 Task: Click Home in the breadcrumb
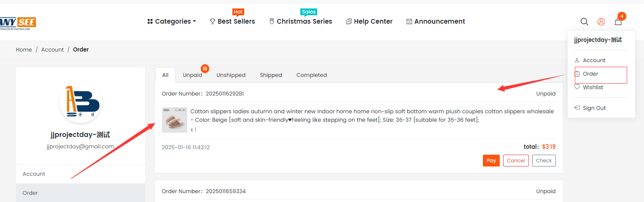click(x=24, y=49)
